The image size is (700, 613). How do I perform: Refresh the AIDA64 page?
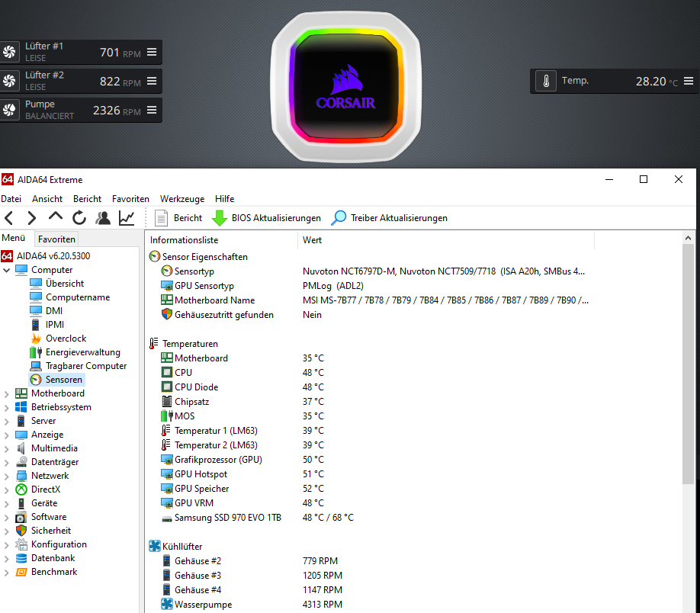coord(79,218)
